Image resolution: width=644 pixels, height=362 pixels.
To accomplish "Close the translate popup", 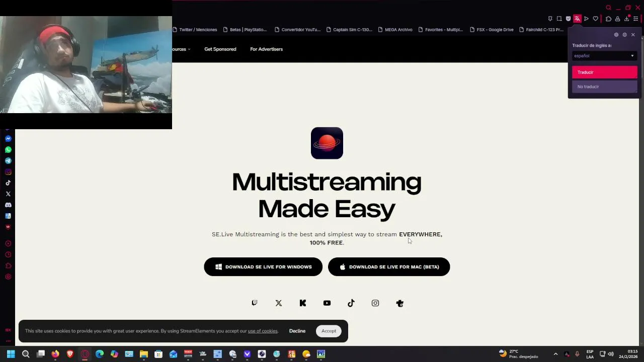I will (x=633, y=35).
